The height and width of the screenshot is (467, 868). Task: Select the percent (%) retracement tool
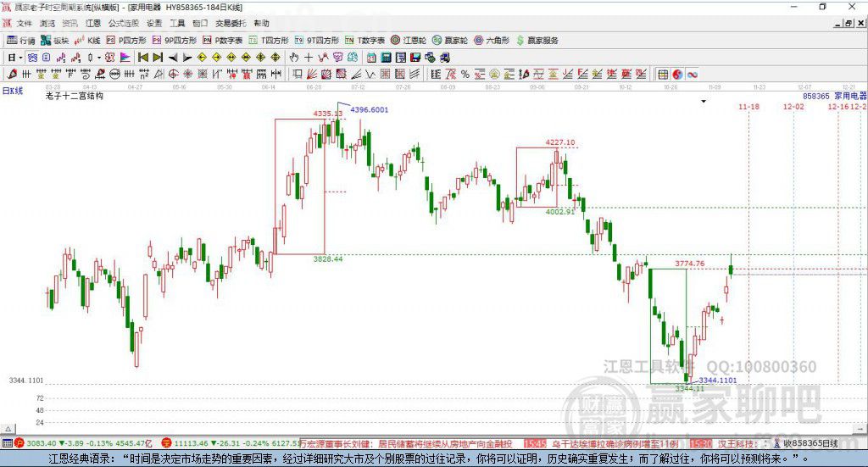point(465,74)
